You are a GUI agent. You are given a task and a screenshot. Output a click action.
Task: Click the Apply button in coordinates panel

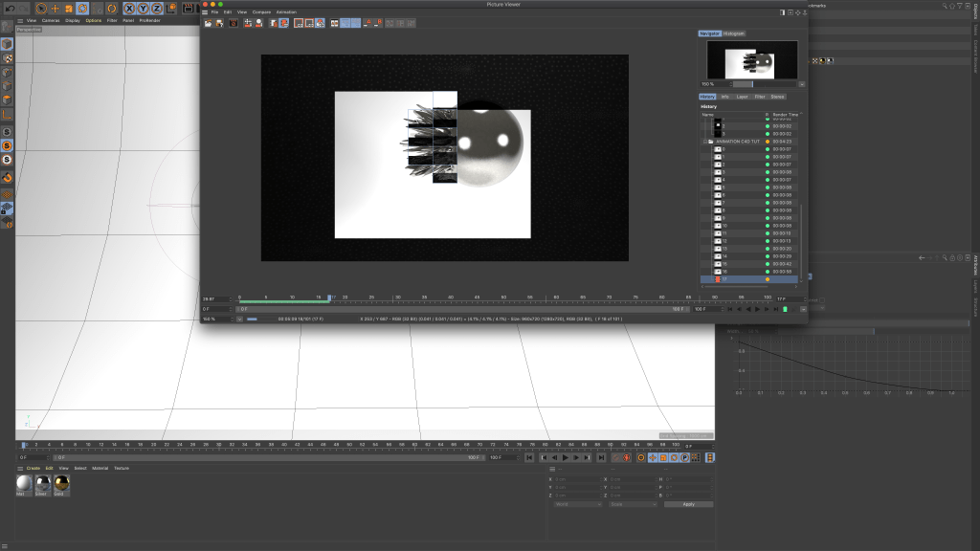click(x=688, y=504)
